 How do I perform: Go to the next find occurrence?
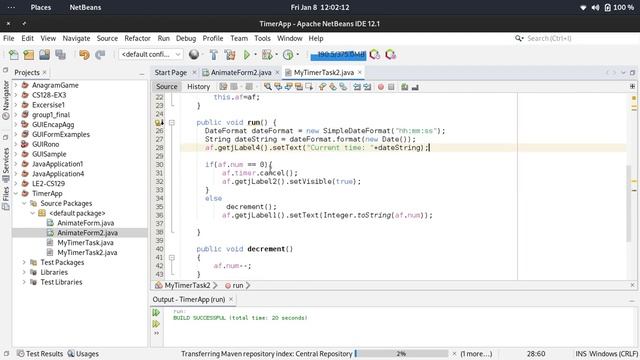pos(289,87)
